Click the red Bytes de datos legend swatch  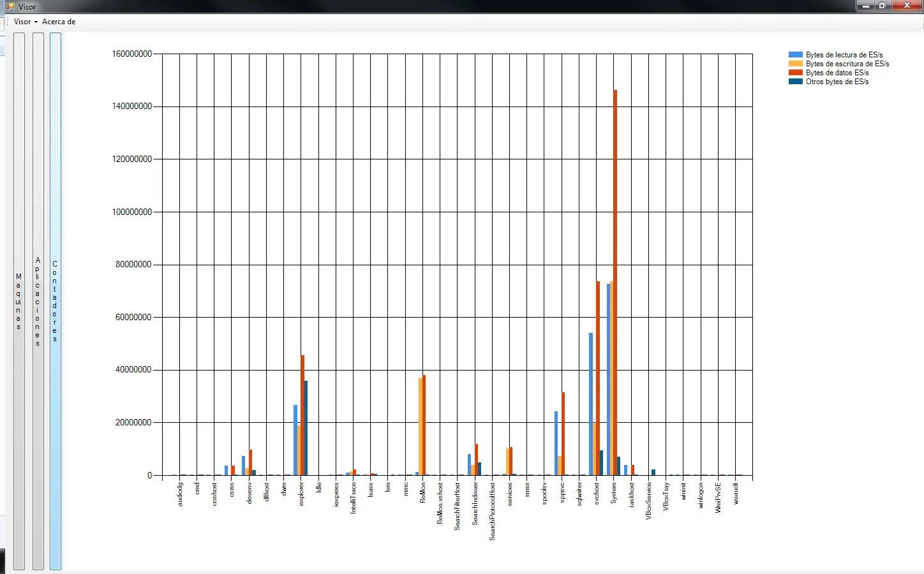click(795, 73)
